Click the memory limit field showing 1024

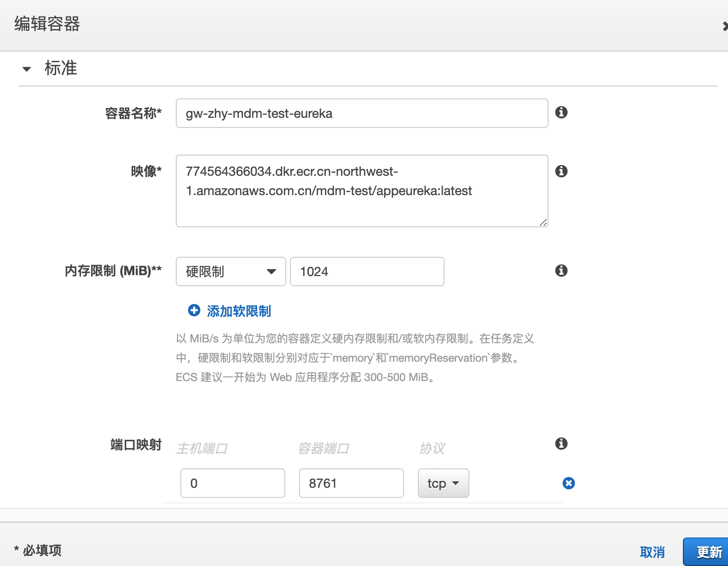pos(367,271)
